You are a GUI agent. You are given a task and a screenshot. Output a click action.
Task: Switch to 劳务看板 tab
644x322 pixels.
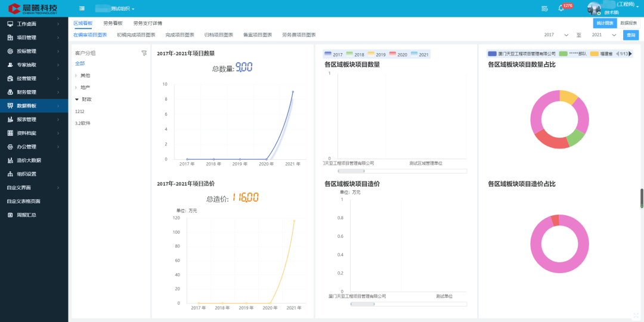pyautogui.click(x=113, y=23)
